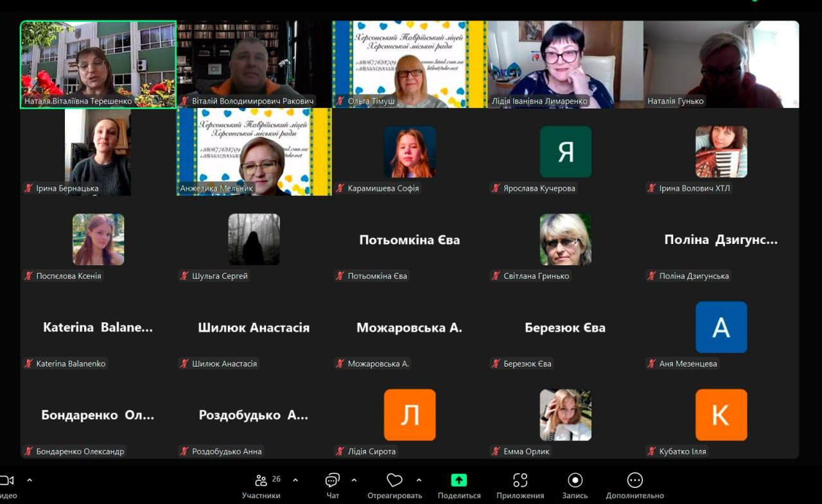Click muted mic icon for Віталій Володимирович Ракович
This screenshot has width=822, height=504.
(184, 101)
